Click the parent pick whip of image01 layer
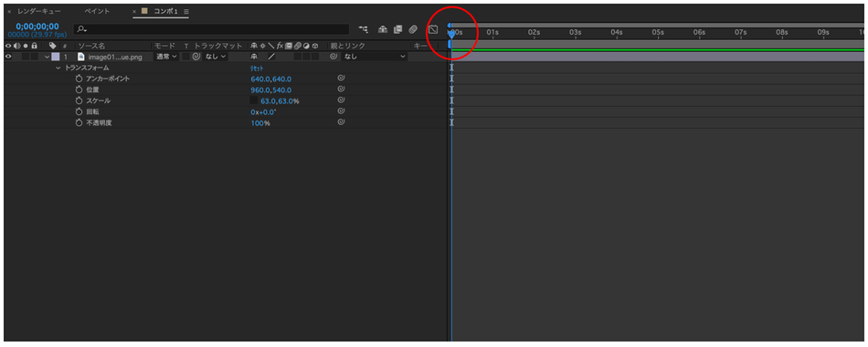 pyautogui.click(x=333, y=57)
